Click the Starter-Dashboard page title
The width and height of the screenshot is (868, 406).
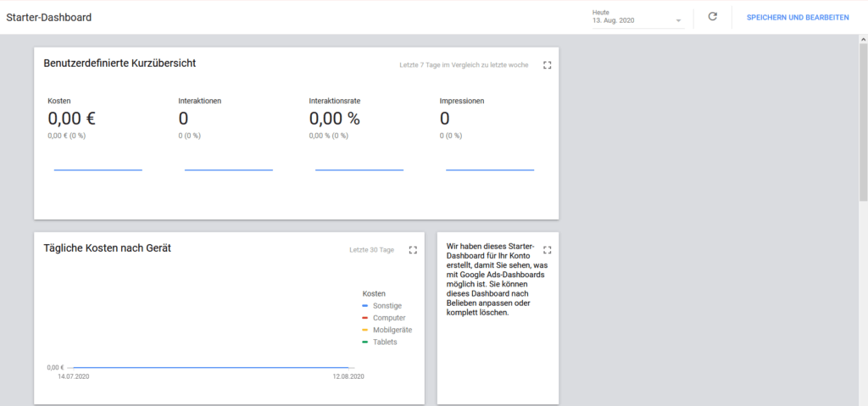[x=49, y=17]
